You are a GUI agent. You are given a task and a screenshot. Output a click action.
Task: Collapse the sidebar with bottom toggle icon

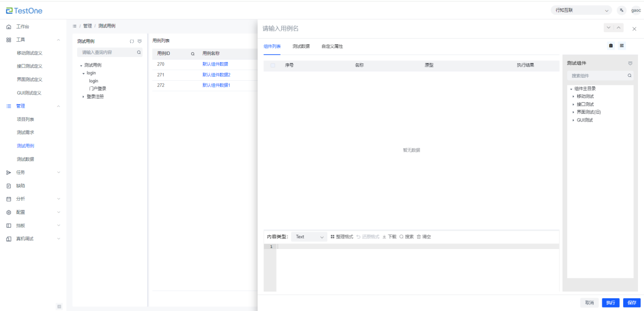coord(59,306)
